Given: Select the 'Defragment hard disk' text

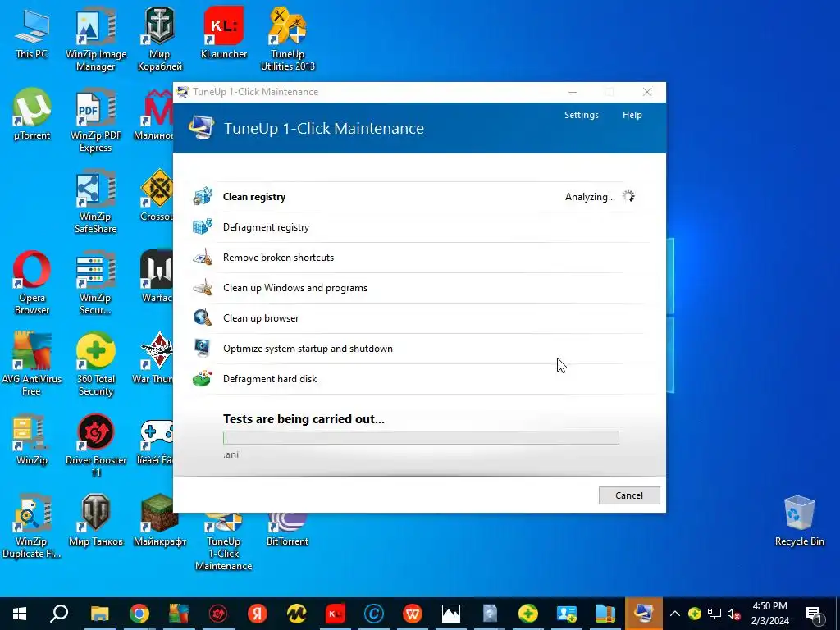Looking at the screenshot, I should 270,379.
